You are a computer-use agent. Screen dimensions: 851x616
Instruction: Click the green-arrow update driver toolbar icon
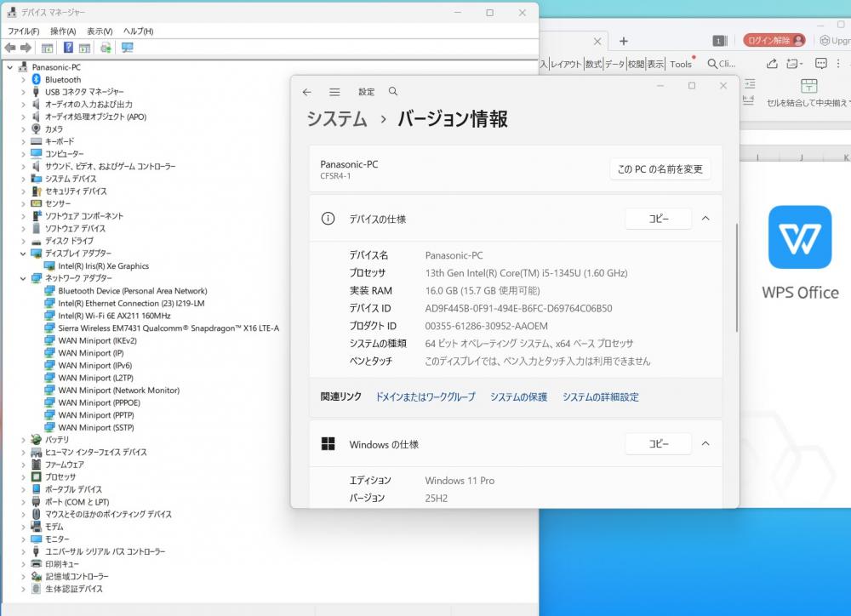click(106, 48)
